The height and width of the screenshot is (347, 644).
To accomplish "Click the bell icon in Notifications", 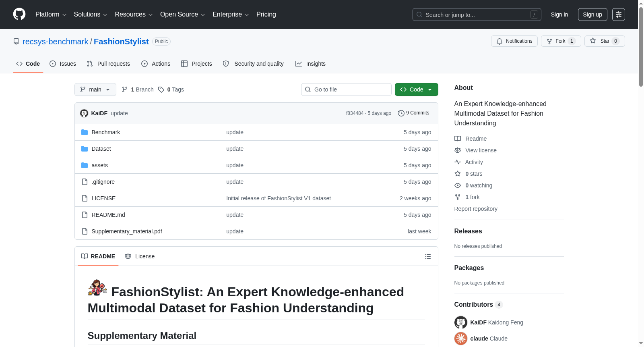I will (x=500, y=41).
